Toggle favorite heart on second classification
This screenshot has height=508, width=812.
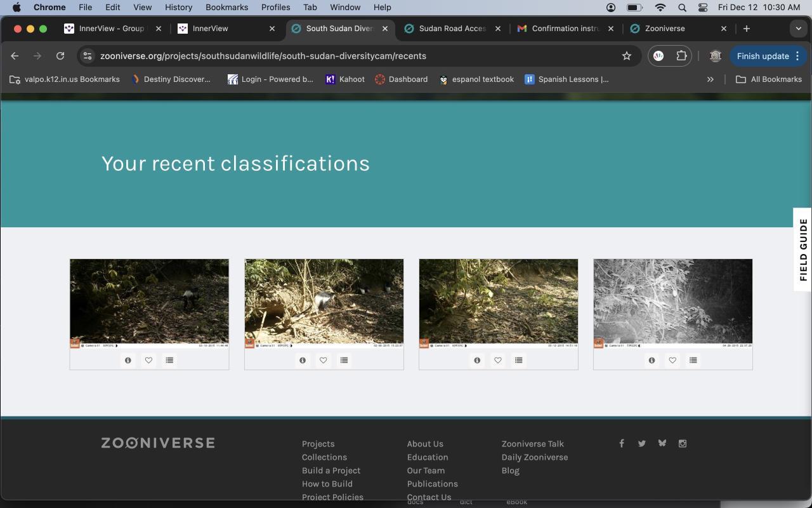[x=323, y=360]
